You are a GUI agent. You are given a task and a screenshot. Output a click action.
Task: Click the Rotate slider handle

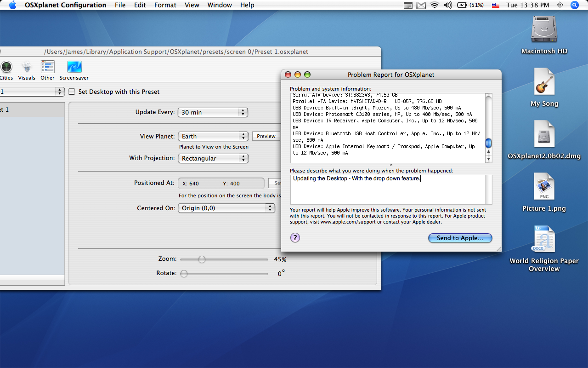[x=184, y=273]
